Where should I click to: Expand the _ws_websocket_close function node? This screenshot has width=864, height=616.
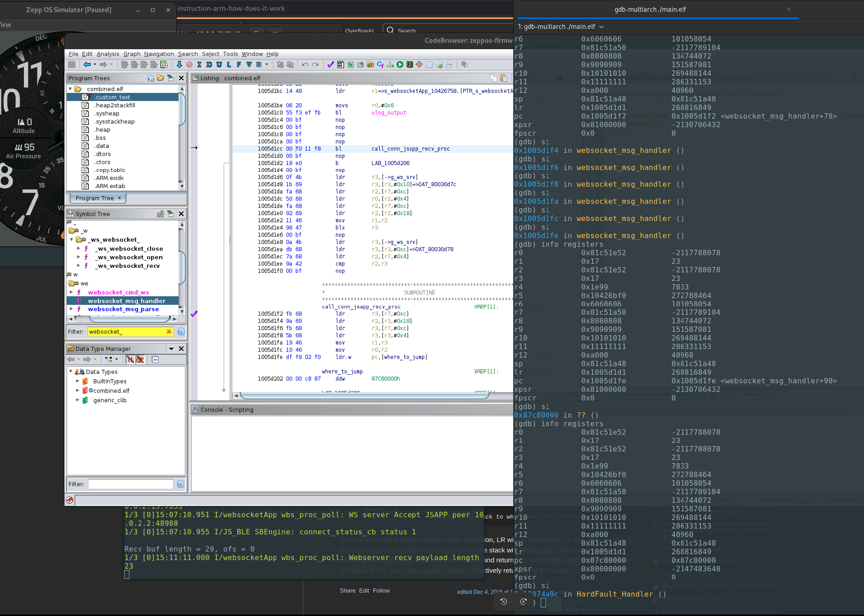click(78, 248)
